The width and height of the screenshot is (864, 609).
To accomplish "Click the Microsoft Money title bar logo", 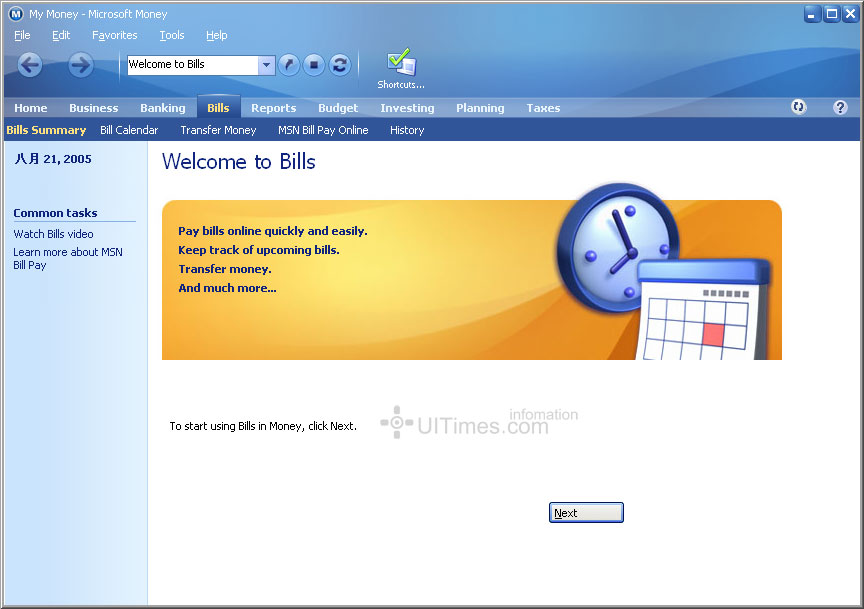I will point(16,14).
